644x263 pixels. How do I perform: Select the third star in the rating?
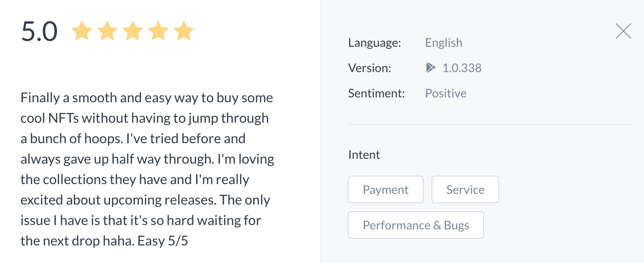133,31
